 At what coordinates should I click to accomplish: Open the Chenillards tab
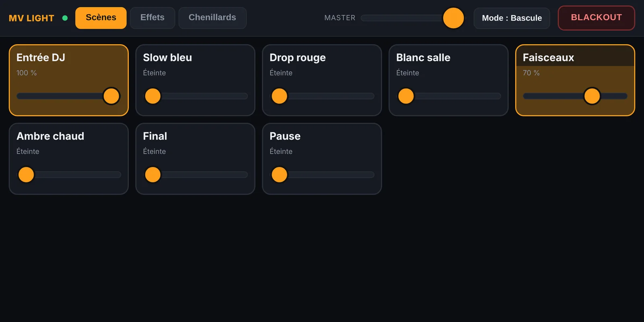point(212,18)
